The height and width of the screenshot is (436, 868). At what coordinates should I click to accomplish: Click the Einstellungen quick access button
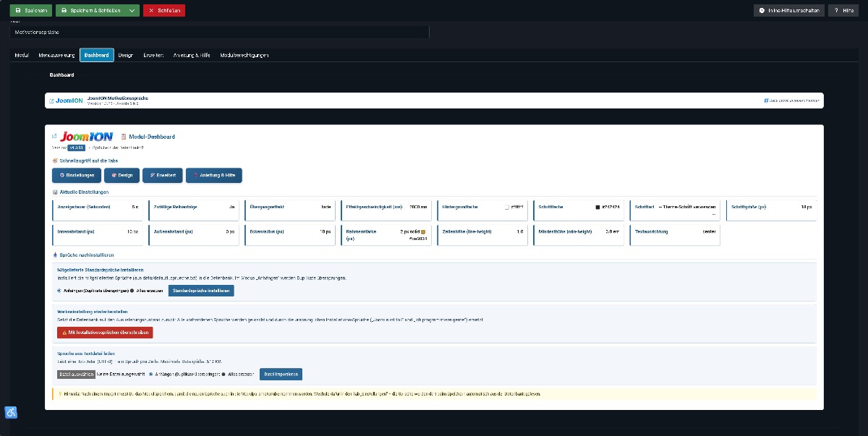tap(76, 175)
